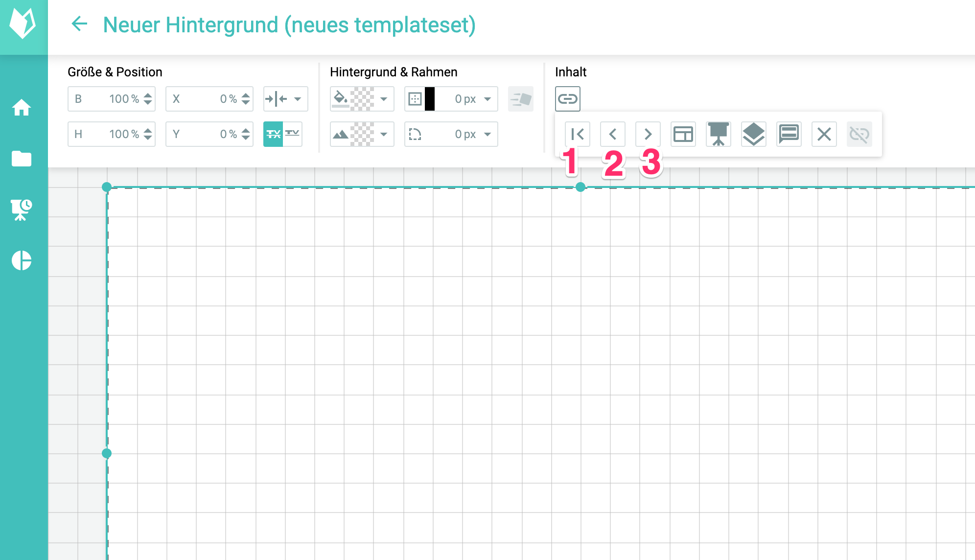Open the fill color dropdown arrow
Image resolution: width=975 pixels, height=560 pixels.
pos(384,99)
